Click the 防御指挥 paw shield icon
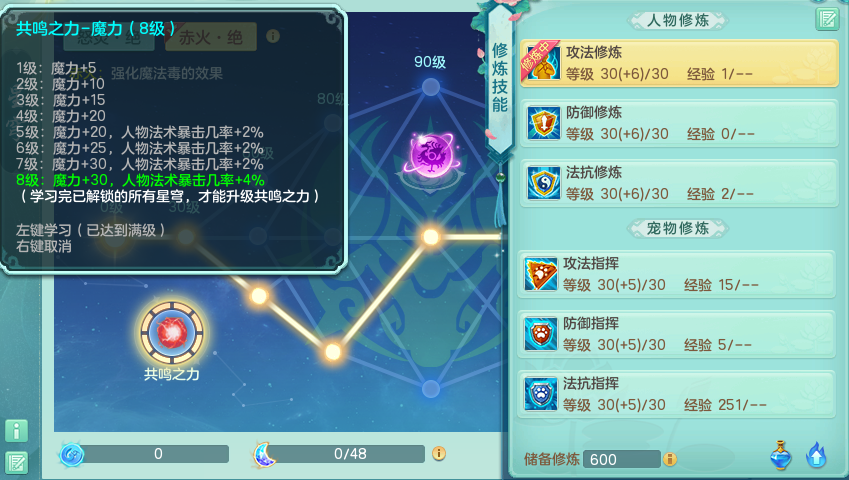Screen dimensions: 849x480 tap(540, 334)
